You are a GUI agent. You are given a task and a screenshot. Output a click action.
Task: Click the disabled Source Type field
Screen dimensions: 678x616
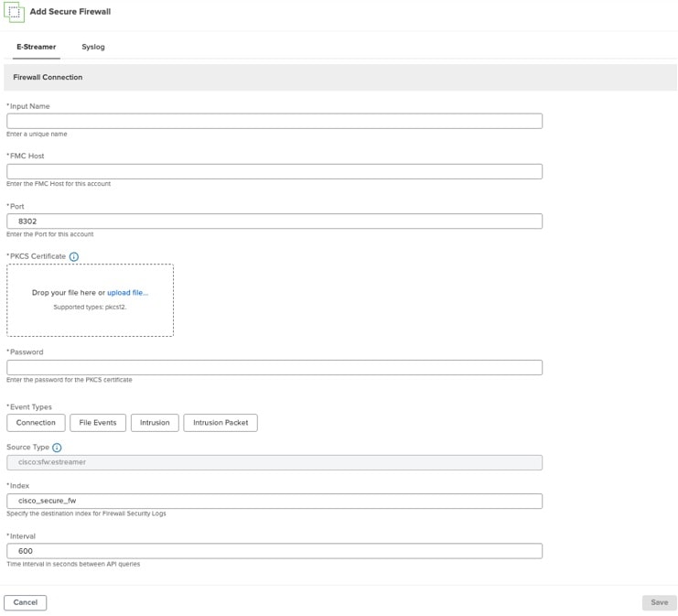coord(274,463)
